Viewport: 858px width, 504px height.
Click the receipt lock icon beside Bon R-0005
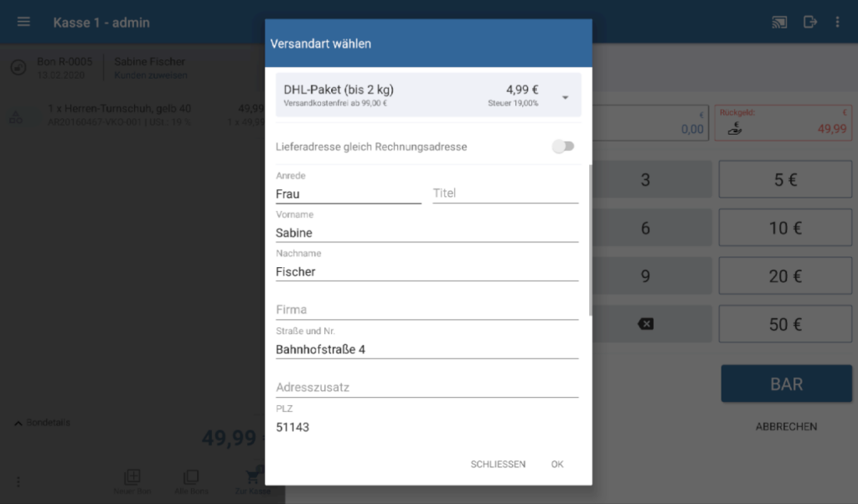[18, 68]
